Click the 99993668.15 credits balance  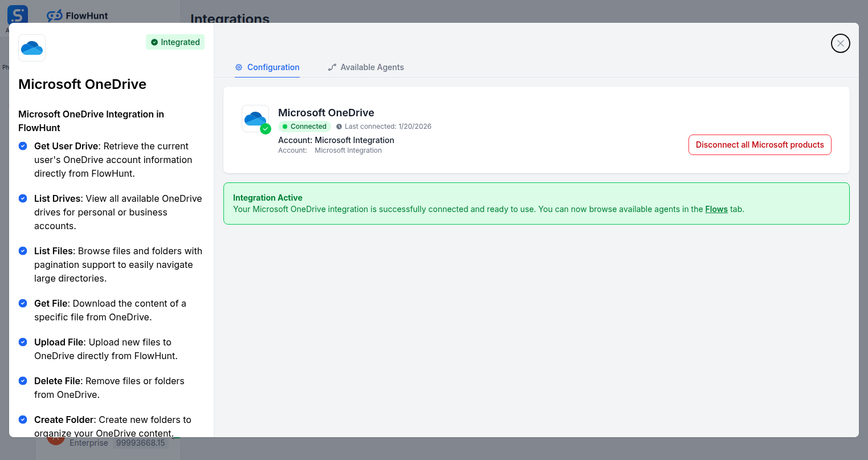coord(140,442)
